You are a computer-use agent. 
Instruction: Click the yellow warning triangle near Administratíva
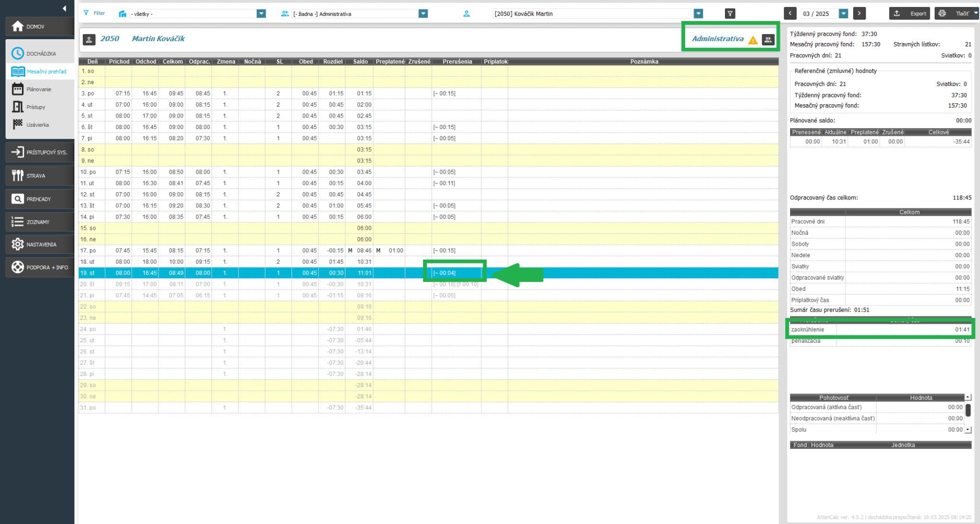click(x=753, y=40)
